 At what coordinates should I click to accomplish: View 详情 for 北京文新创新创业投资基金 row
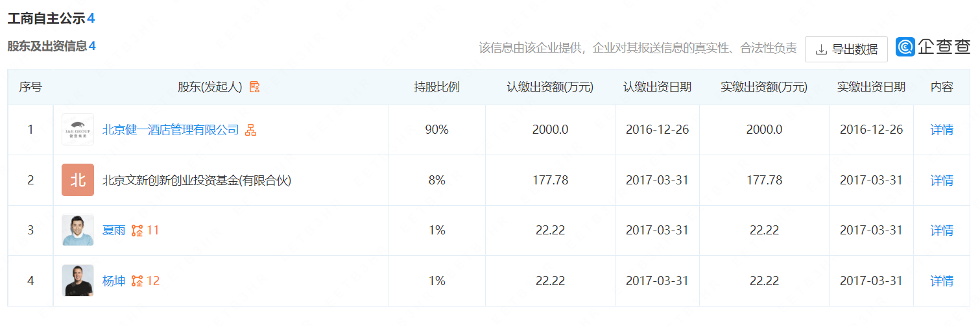pos(942,181)
